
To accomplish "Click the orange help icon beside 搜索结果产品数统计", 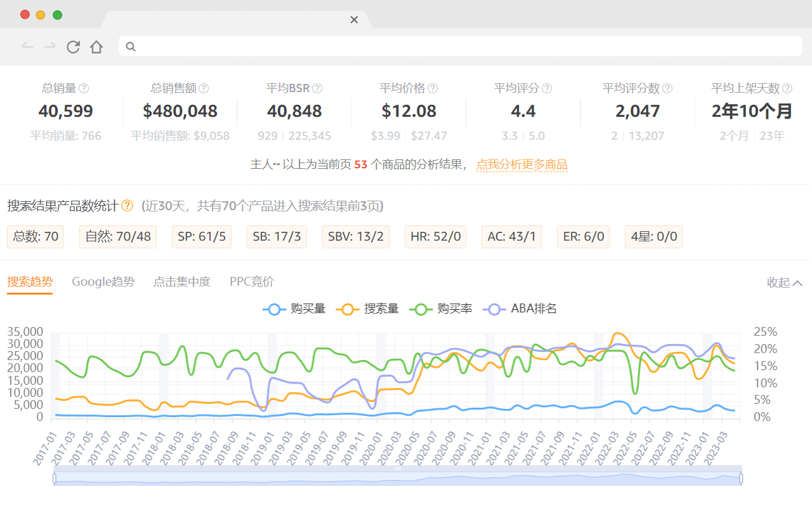I will click(x=128, y=205).
